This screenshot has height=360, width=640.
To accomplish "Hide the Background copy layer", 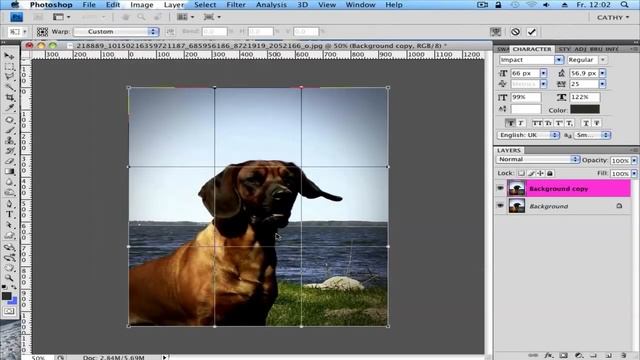I will (x=500, y=188).
